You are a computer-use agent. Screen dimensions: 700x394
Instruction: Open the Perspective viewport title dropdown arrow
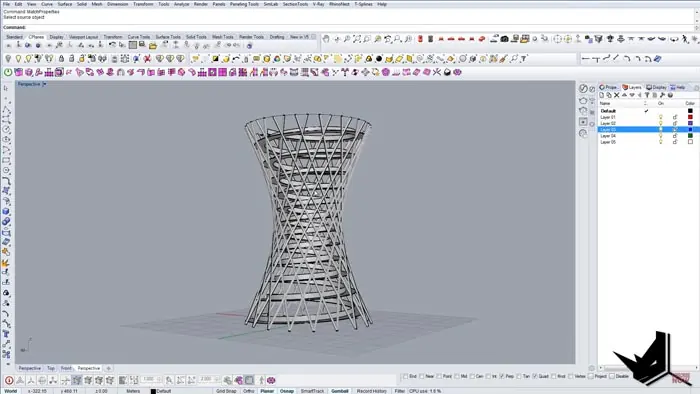44,84
